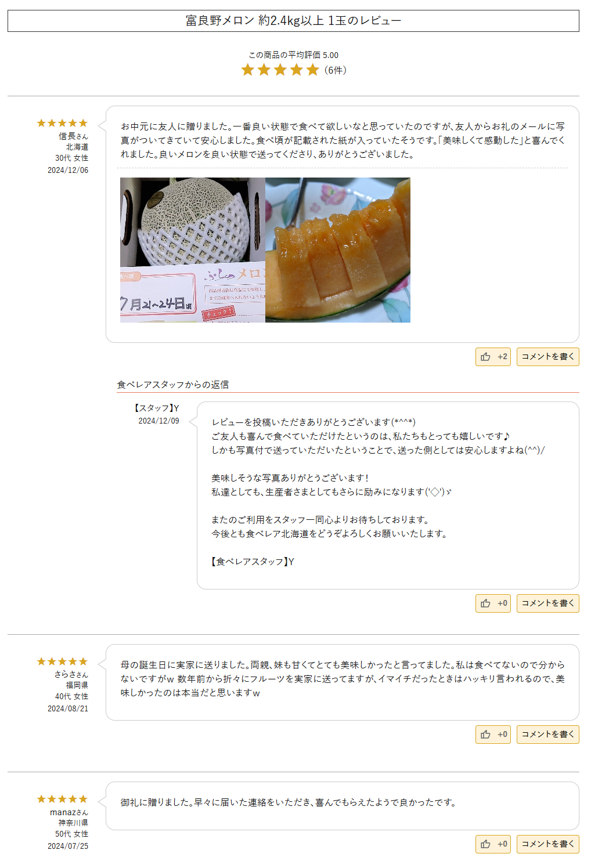591x868 pixels.
Task: Write a comment on さらささん's review
Action: pos(547,735)
